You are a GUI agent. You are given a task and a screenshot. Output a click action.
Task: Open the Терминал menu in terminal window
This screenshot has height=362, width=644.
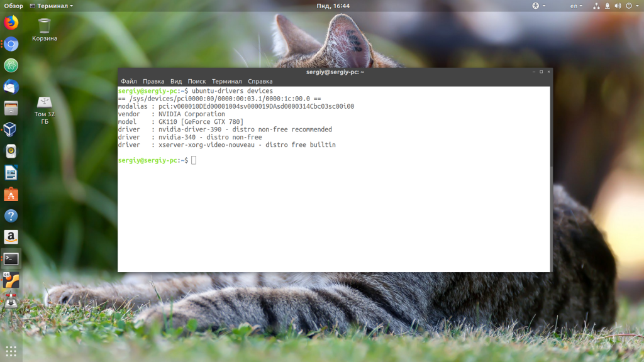[226, 81]
